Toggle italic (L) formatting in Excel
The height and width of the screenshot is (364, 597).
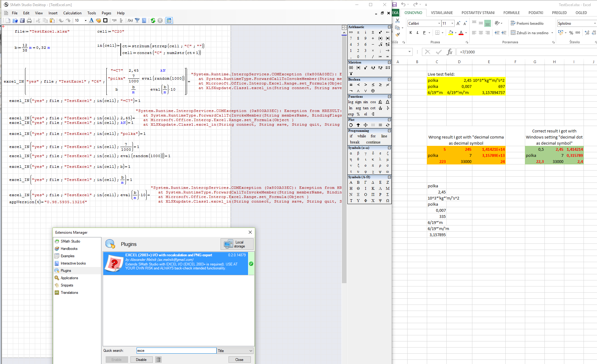(417, 33)
